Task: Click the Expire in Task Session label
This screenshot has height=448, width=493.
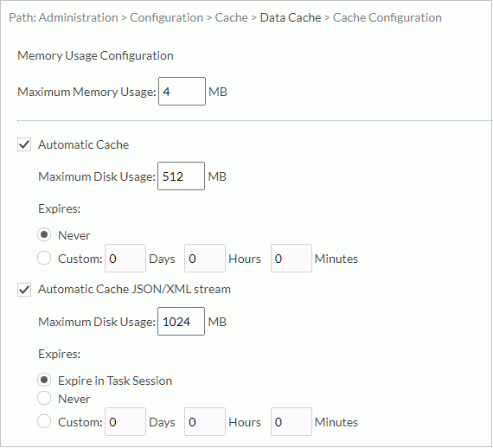Action: 115,381
